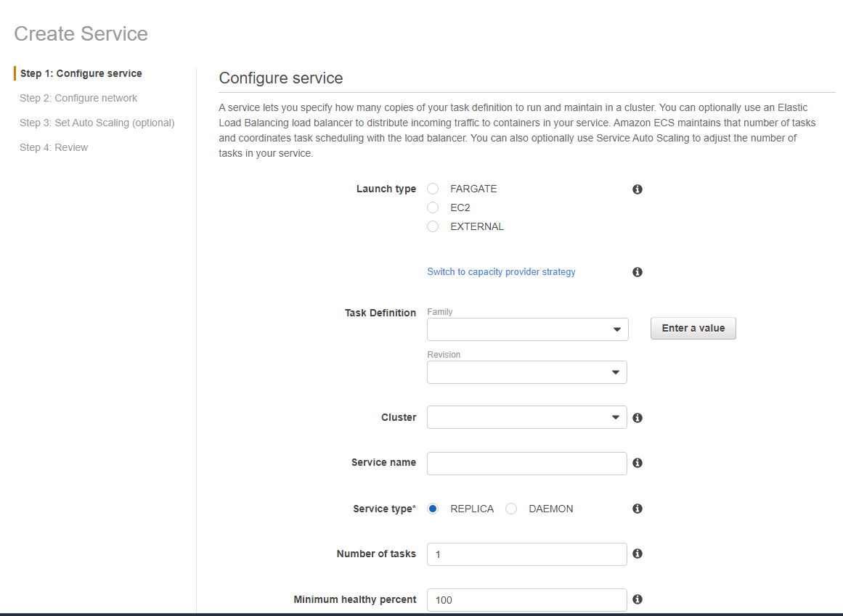
Task: Choose EXTERNAL launch type
Action: point(433,226)
